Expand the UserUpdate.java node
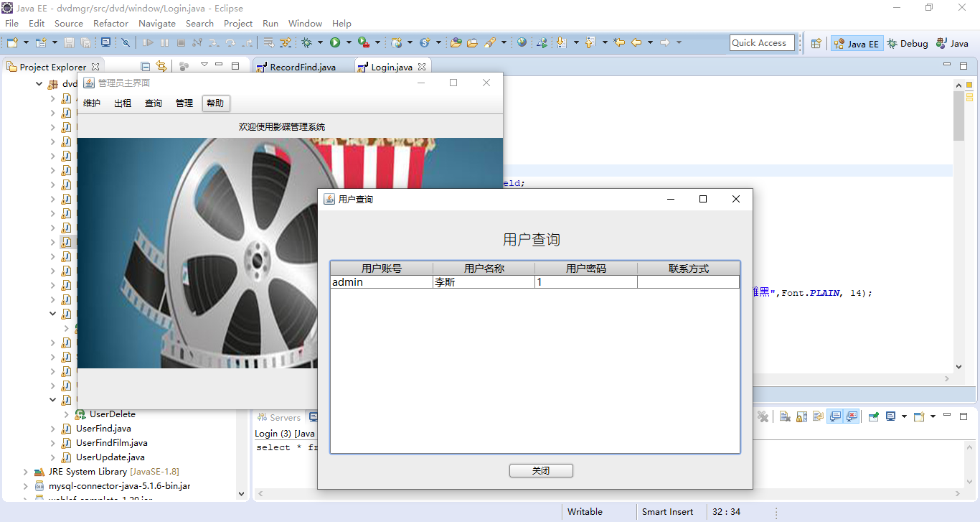 pos(52,457)
